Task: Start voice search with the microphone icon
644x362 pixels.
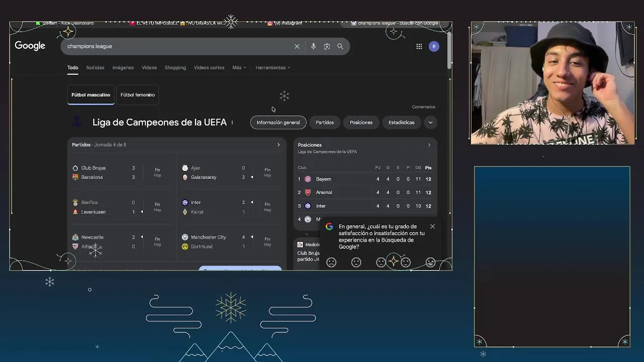Action: tap(313, 46)
